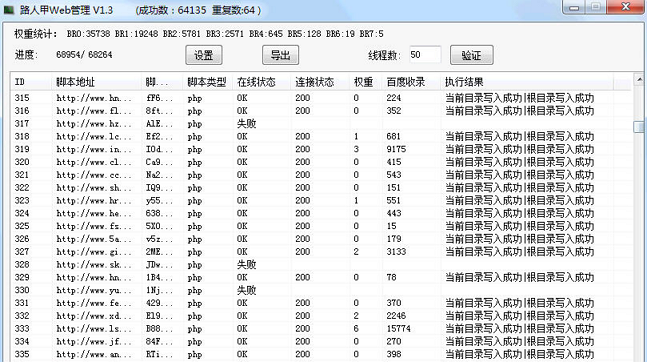Click the 设置 settings button
The image size is (647, 362).
point(204,55)
